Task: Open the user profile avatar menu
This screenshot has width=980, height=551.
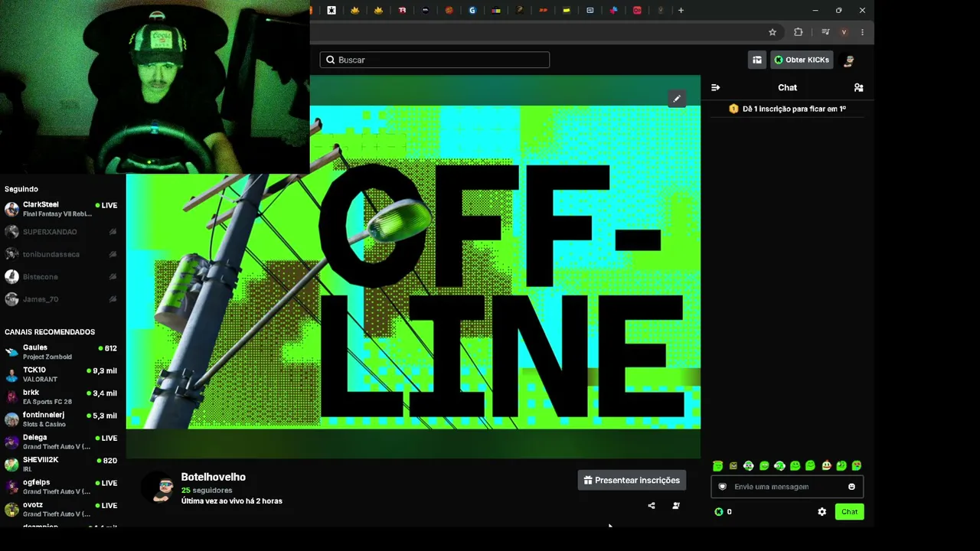Action: 848,60
